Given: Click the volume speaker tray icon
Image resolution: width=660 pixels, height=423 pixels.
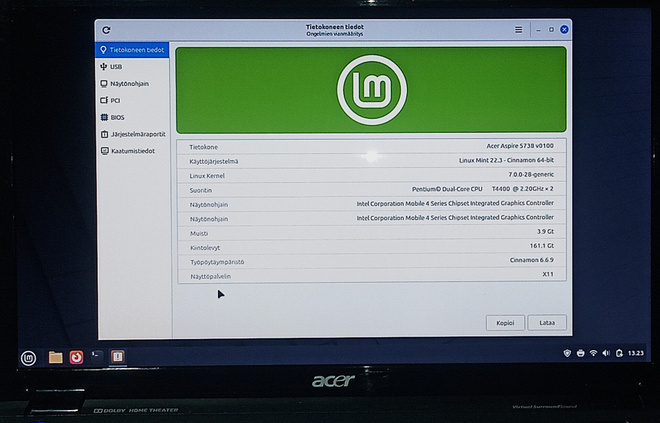Looking at the screenshot, I should click(606, 353).
